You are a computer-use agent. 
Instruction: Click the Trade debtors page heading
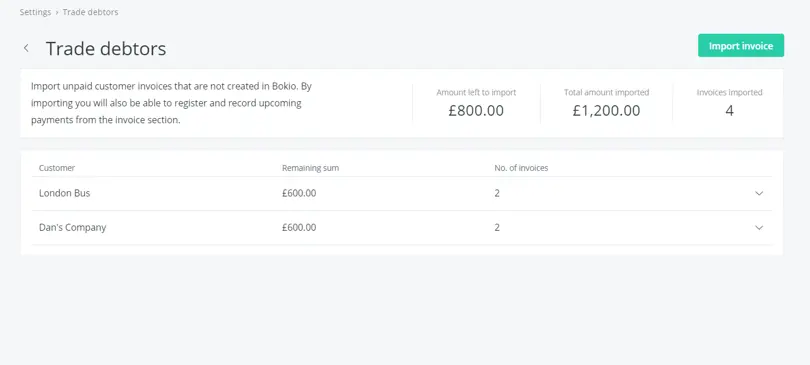(106, 48)
